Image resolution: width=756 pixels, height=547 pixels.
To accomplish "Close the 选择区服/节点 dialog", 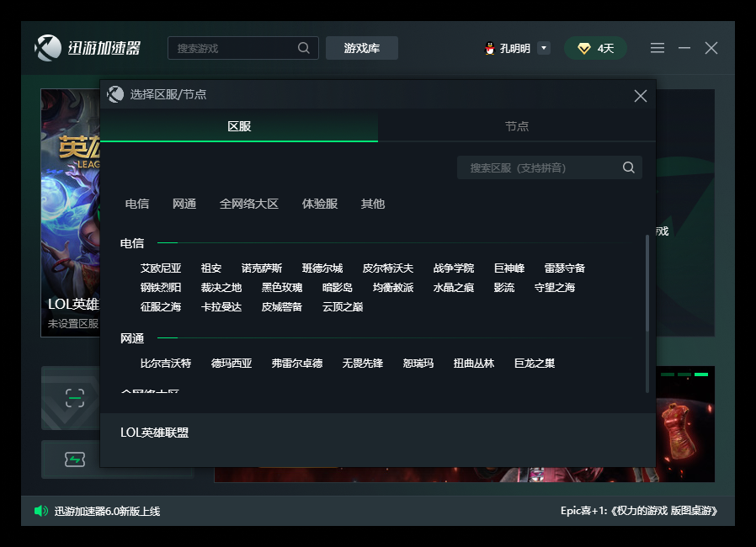I will (641, 96).
